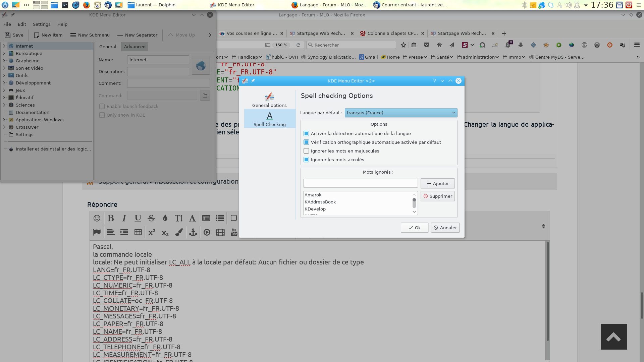
Task: Open Help menu in KDE Menu Editor
Action: coord(62,24)
